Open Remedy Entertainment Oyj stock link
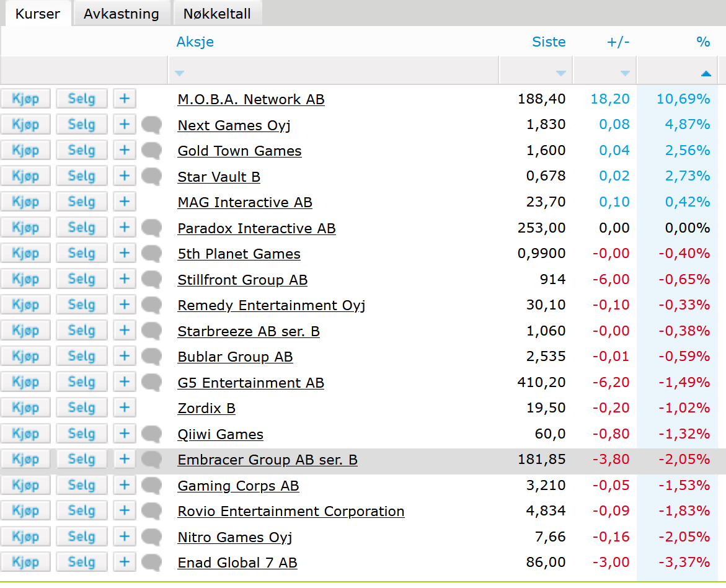 pos(272,305)
